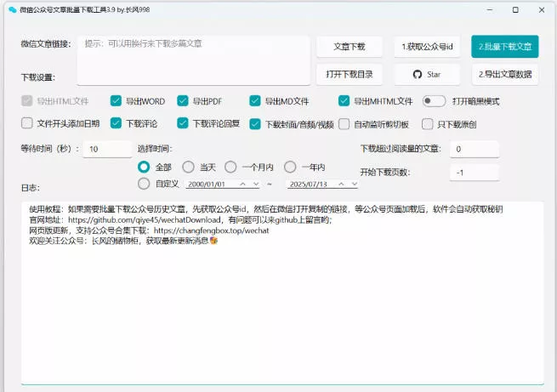Click the 下载超过阅读量的文章 value field
The image size is (557, 392).
(475, 149)
